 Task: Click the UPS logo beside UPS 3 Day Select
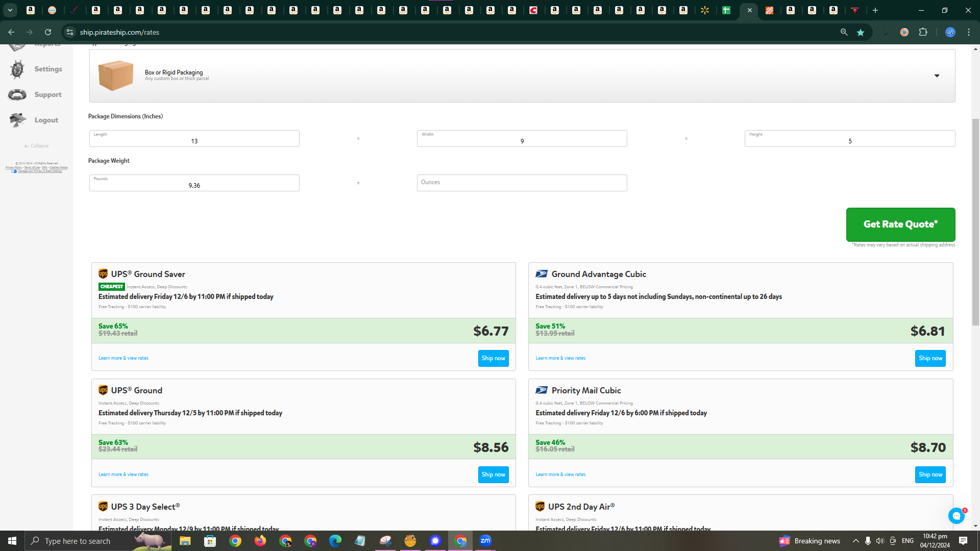click(103, 507)
